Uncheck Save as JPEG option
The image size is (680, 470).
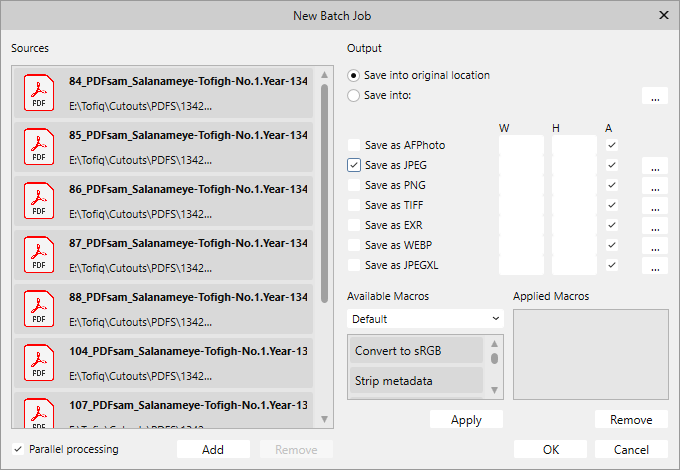354,165
